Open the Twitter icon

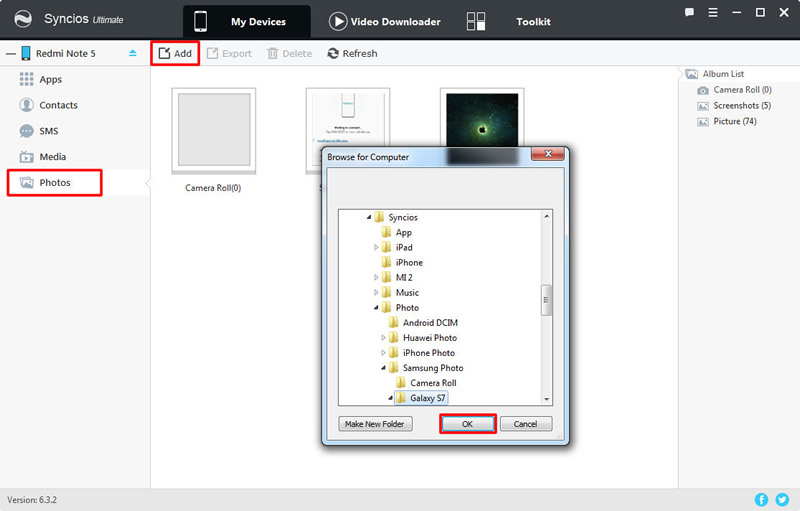click(x=782, y=500)
